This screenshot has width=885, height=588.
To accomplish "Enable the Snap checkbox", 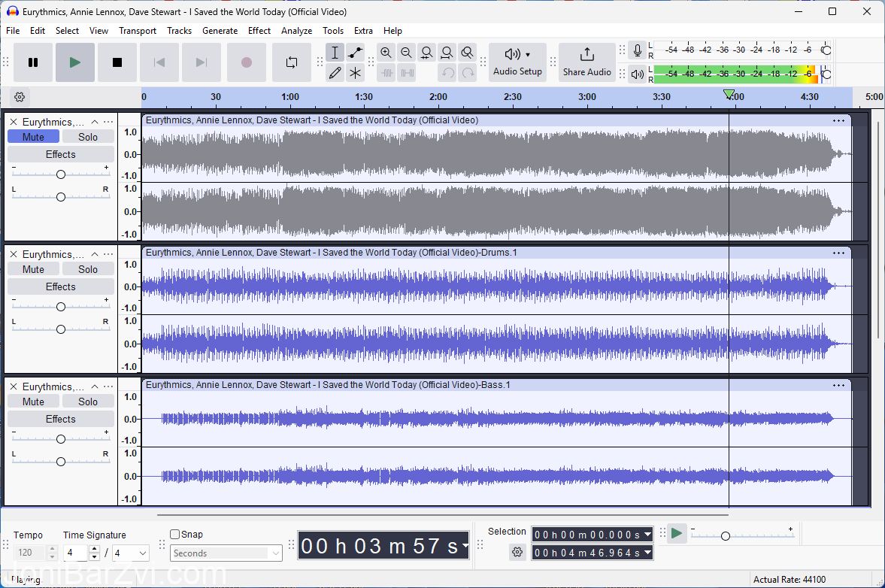I will click(x=175, y=535).
